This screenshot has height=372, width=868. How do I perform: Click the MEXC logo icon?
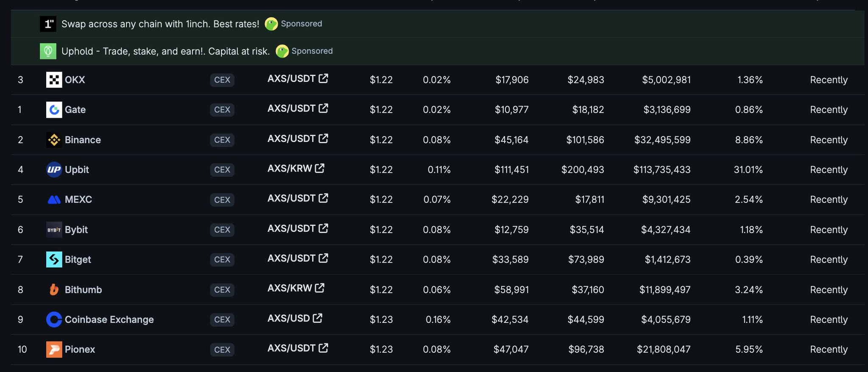(54, 200)
